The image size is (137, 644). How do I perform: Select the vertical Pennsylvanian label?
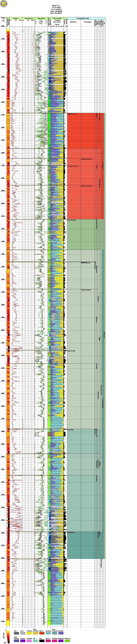[x=101, y=390]
